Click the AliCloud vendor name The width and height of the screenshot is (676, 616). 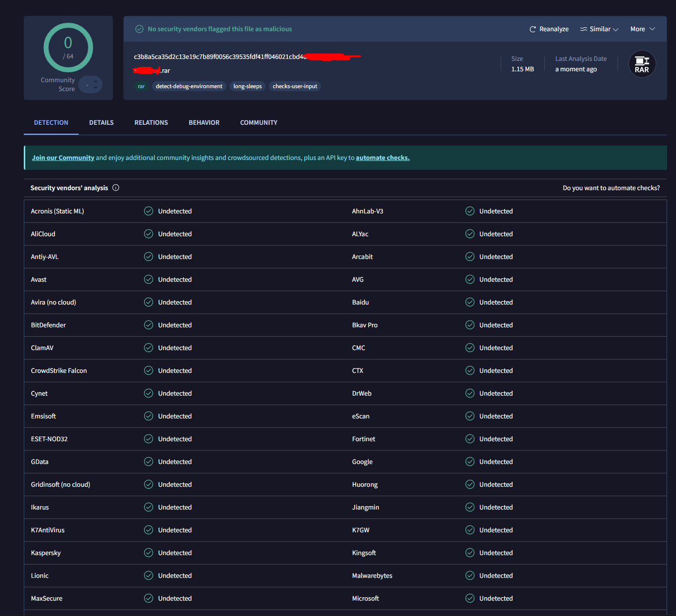[43, 234]
